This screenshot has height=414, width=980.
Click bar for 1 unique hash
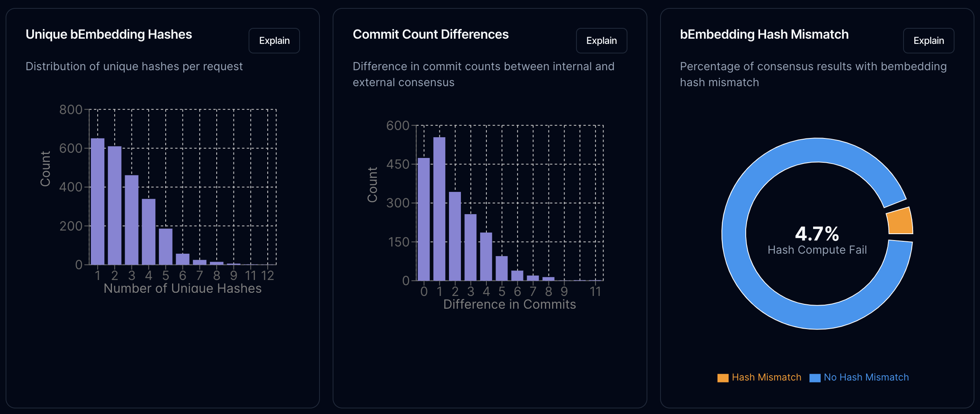98,201
